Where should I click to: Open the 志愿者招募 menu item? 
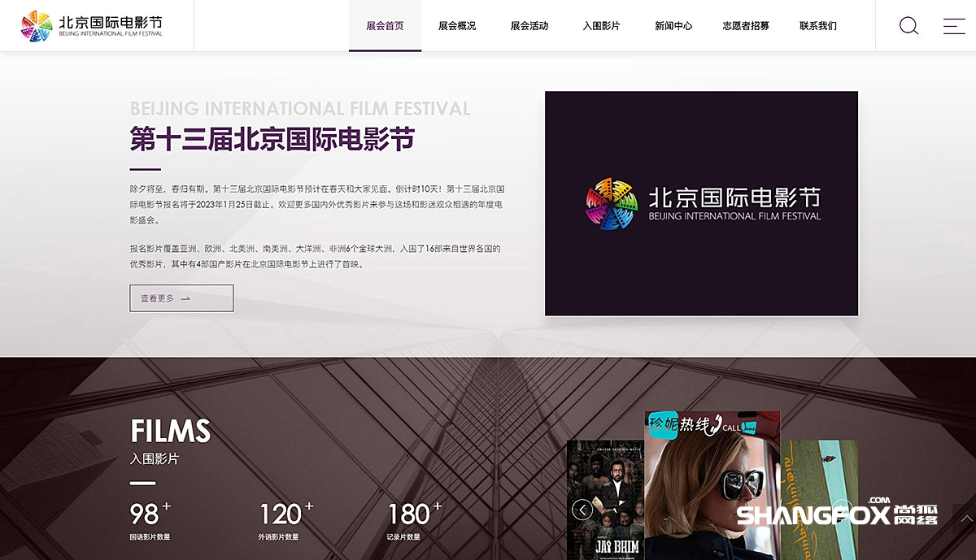[746, 26]
